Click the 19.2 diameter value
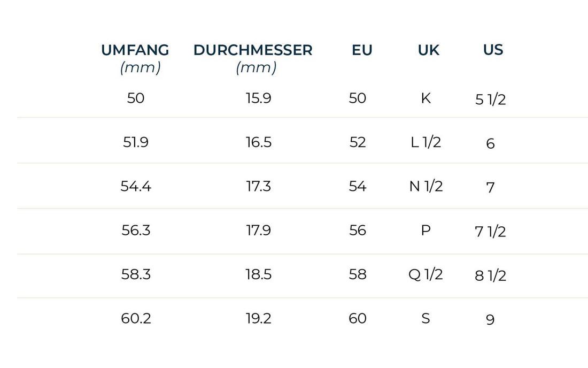Image resolution: width=588 pixels, height=368 pixels. tap(258, 319)
